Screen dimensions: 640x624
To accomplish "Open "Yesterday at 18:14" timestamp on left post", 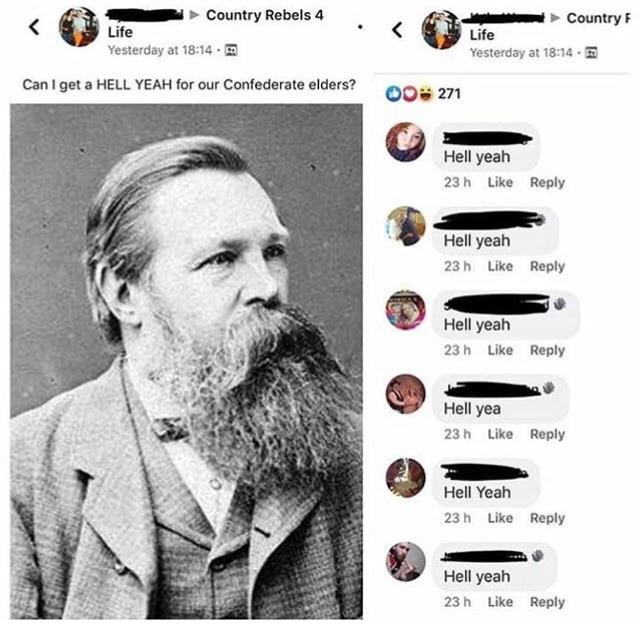I will (x=160, y=50).
